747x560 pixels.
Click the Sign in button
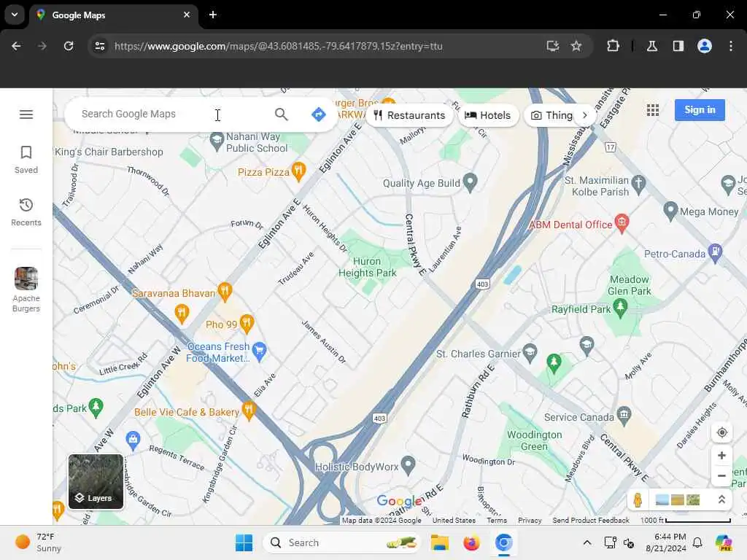[x=700, y=110]
